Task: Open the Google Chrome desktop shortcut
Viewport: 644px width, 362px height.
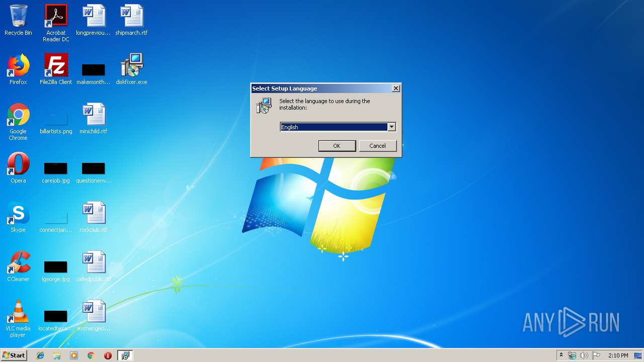Action: [18, 122]
